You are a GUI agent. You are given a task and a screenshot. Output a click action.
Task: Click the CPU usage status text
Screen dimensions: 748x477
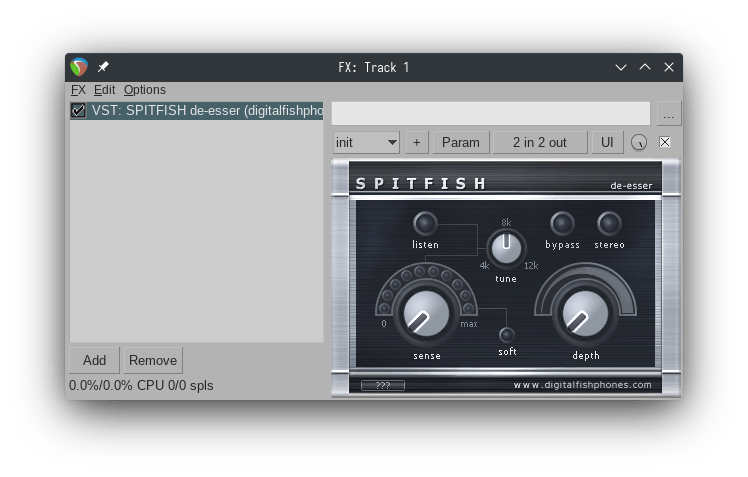141,385
